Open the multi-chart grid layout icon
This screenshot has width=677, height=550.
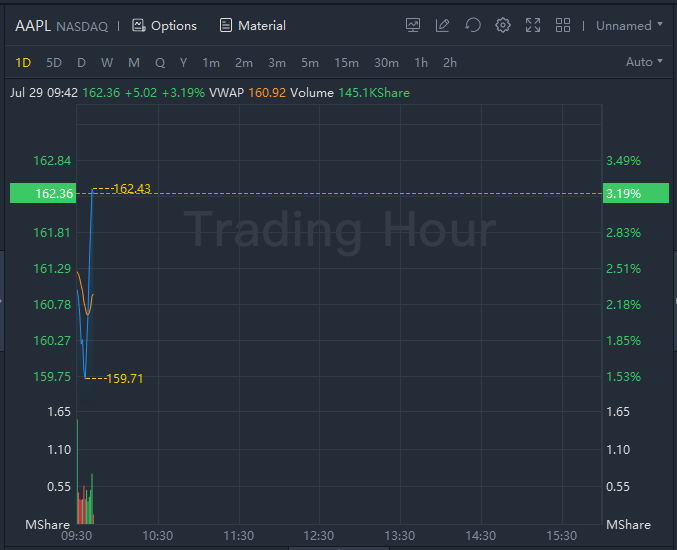tap(563, 25)
